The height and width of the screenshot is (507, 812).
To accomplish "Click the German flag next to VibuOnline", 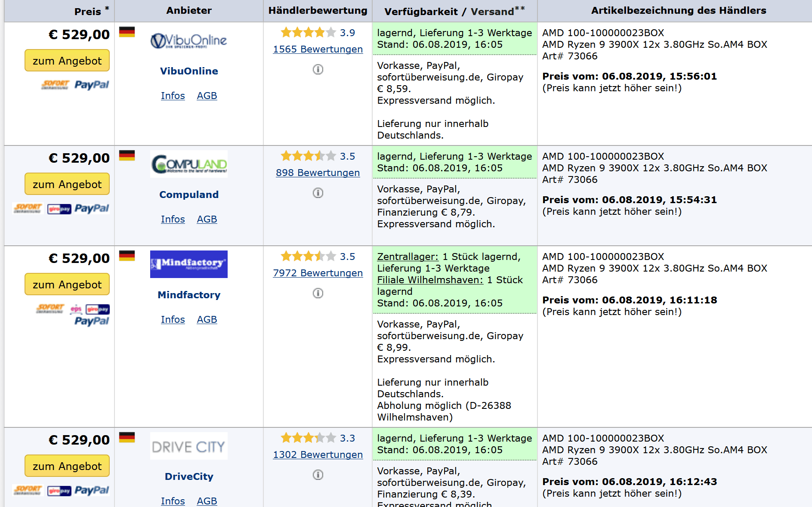I will coord(127,32).
